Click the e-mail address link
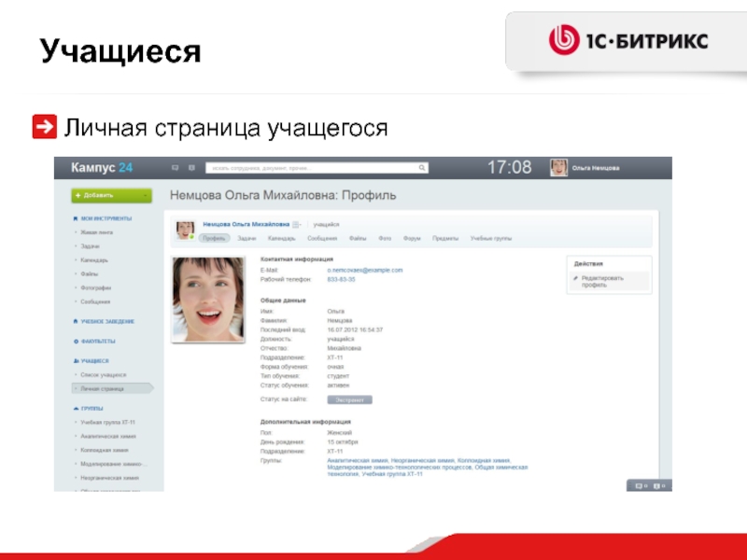Image resolution: width=747 pixels, height=560 pixels. click(365, 270)
